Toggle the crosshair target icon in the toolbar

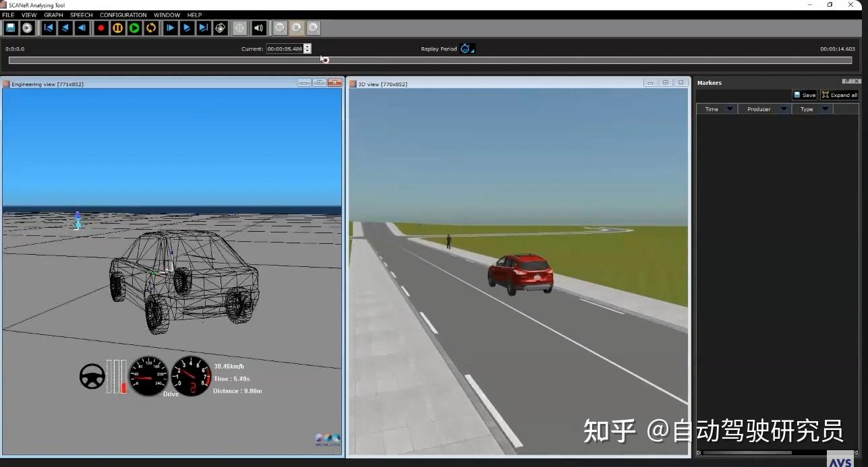tap(239, 28)
